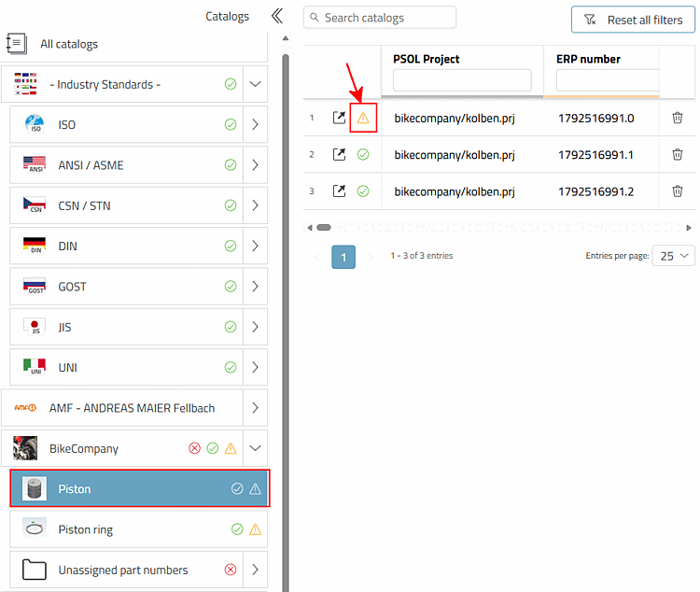Select the Piston ring catalog item
Screen dimensions: 700x592
click(x=139, y=529)
